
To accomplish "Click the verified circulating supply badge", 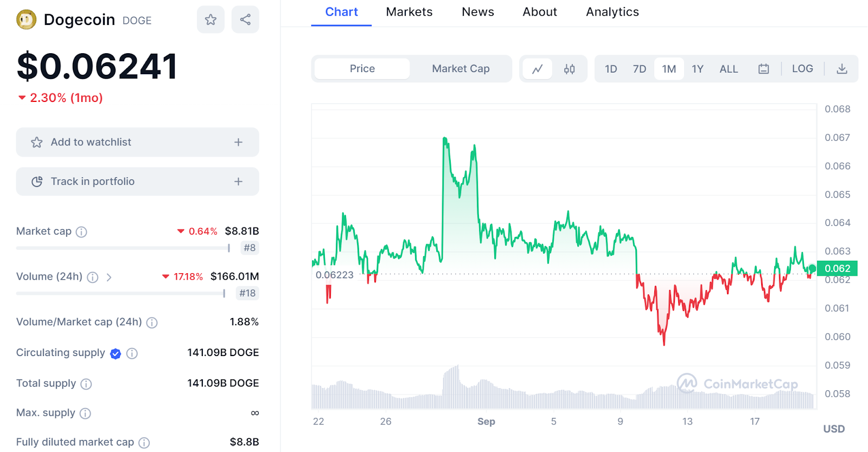I will click(116, 354).
